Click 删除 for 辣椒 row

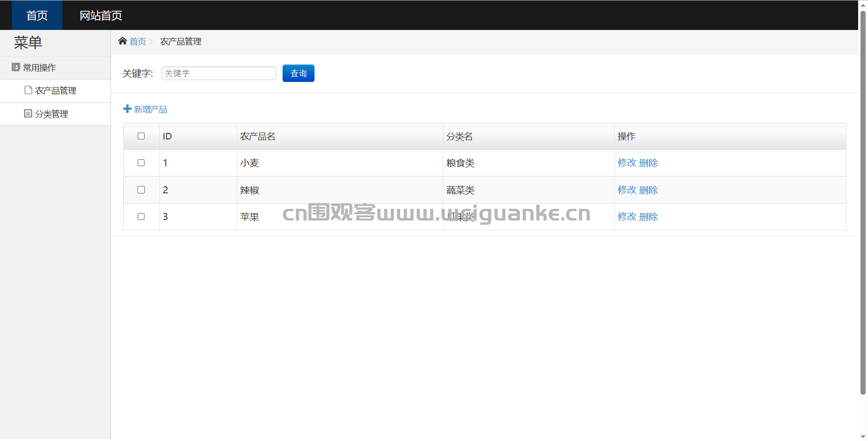pos(649,190)
